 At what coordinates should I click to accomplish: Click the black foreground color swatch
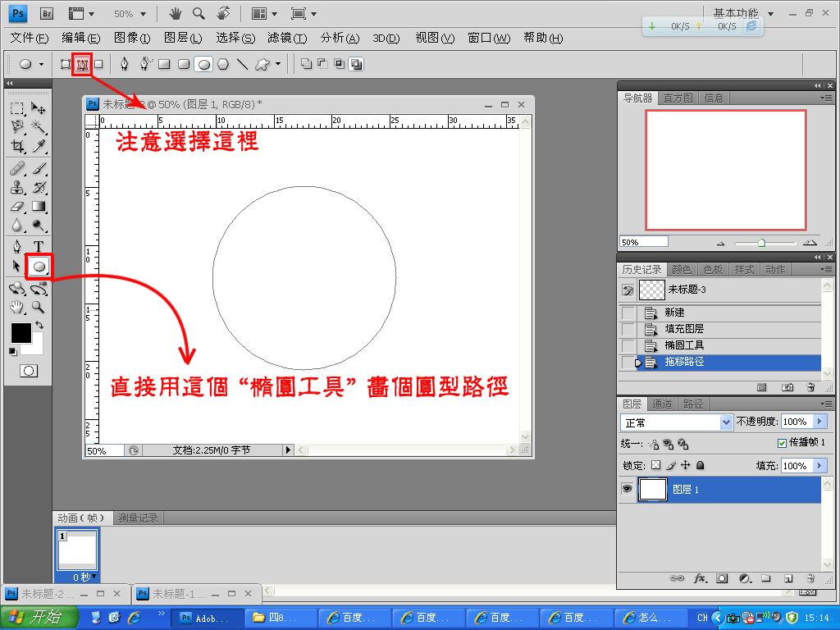(x=21, y=333)
